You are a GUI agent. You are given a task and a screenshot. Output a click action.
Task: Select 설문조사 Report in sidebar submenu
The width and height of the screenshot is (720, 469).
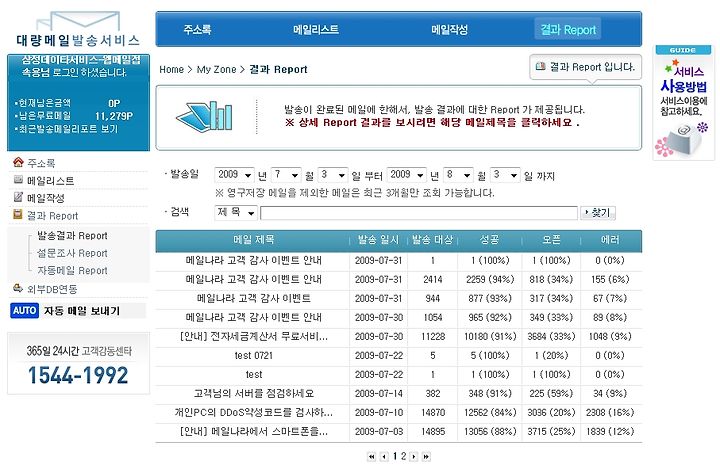pyautogui.click(x=72, y=253)
